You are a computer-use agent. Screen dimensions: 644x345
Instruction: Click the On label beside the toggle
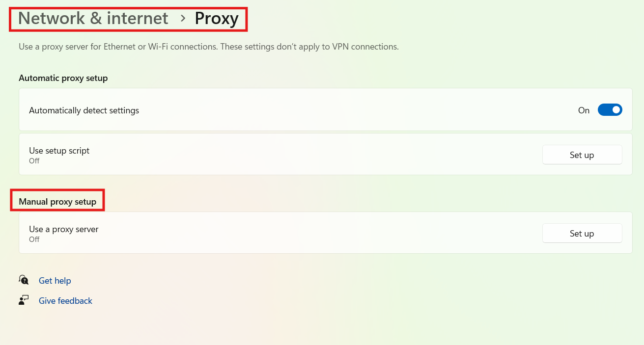point(583,110)
